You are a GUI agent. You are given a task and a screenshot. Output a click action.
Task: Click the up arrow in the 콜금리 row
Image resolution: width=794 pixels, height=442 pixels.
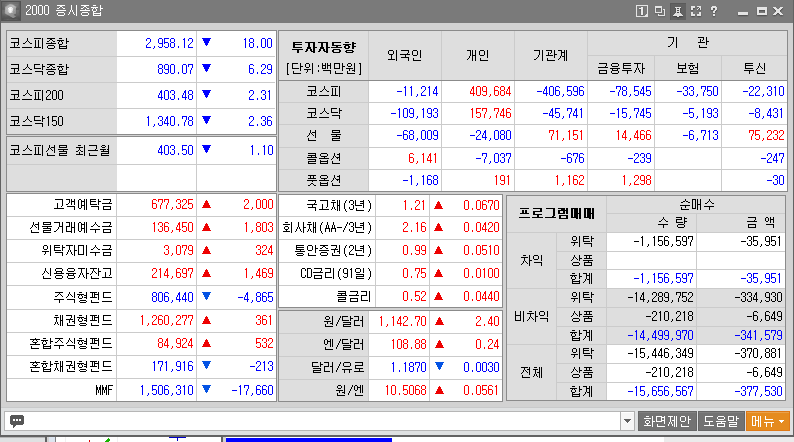pyautogui.click(x=439, y=296)
